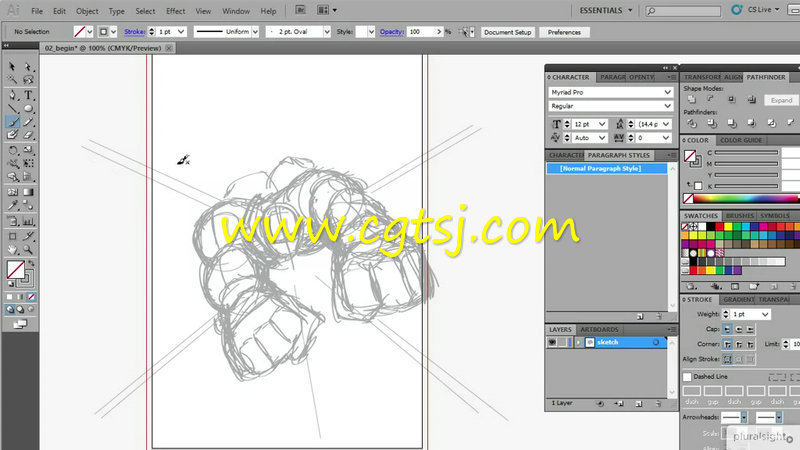This screenshot has height=450, width=800.
Task: Open the 12 pt font size dropdown
Action: [x=602, y=124]
